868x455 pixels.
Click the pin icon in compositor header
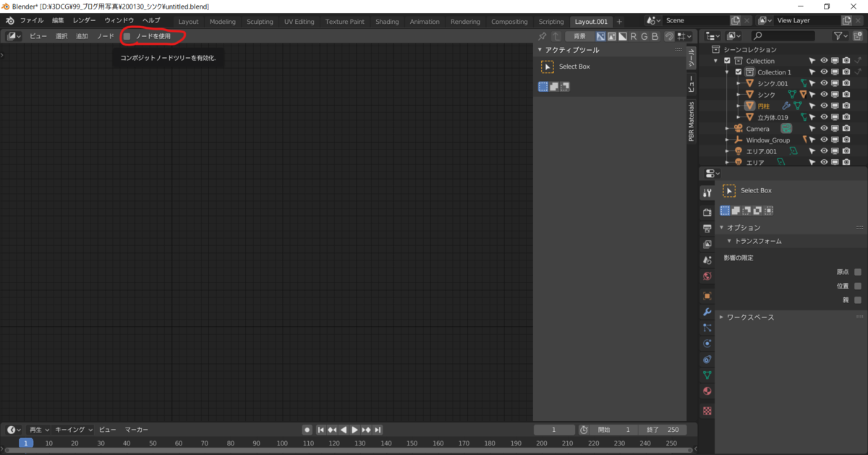542,36
